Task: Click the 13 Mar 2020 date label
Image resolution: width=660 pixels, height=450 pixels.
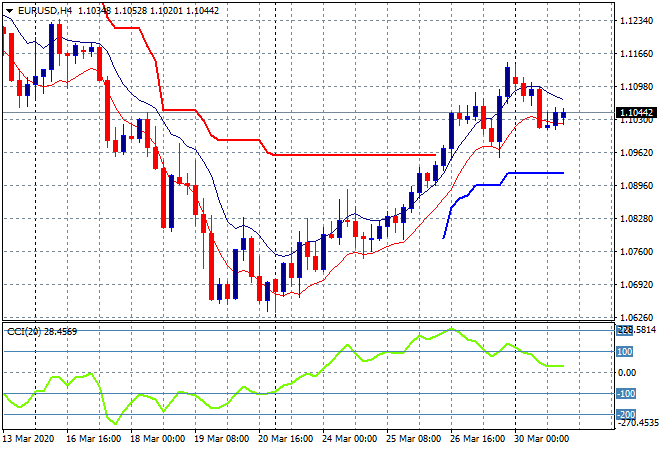Action: (x=29, y=439)
